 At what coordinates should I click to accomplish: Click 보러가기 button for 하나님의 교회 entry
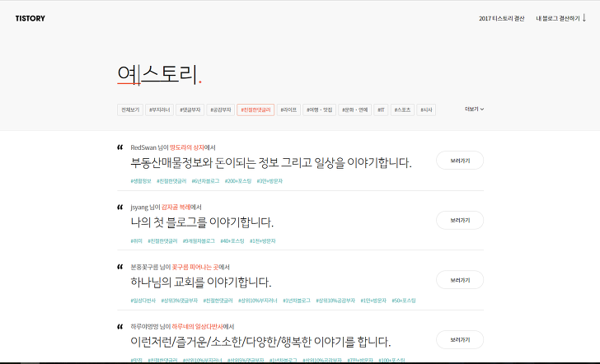click(460, 280)
